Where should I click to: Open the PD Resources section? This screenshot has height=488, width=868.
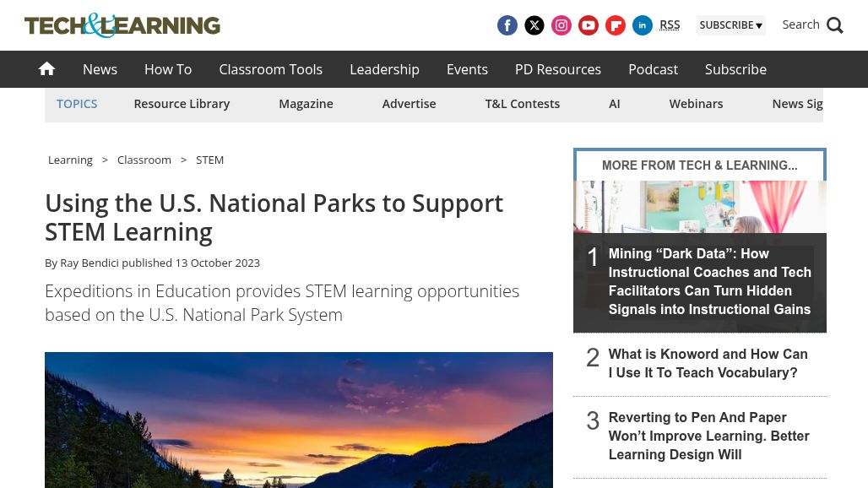(x=558, y=69)
